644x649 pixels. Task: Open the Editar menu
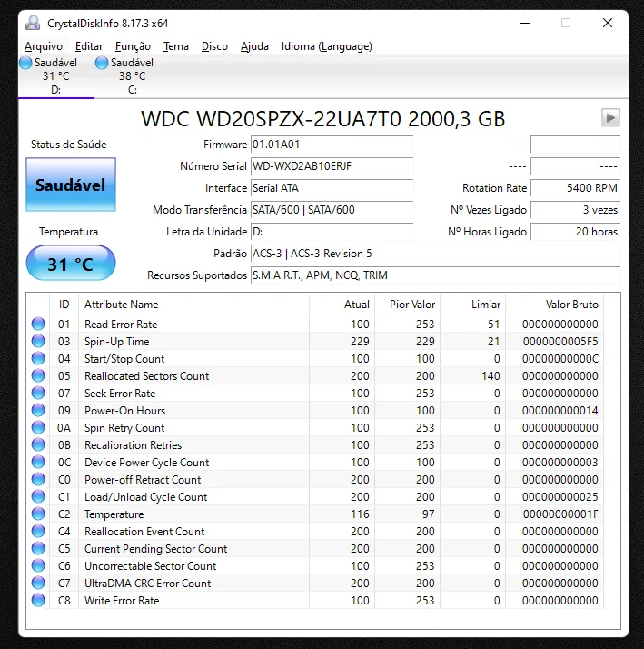(89, 46)
